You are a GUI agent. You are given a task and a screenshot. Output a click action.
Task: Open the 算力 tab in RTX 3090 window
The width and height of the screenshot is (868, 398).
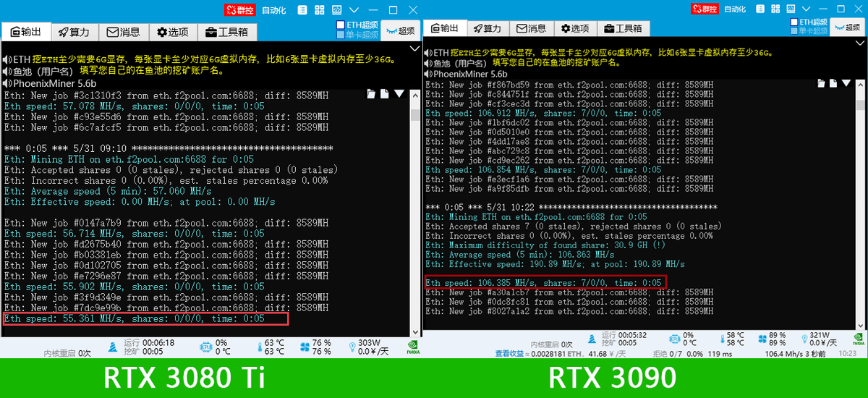[x=488, y=28]
